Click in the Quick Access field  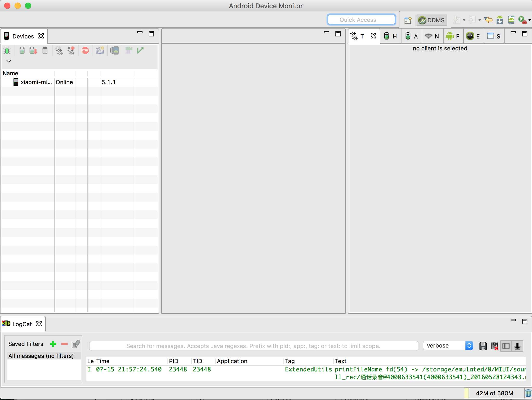(361, 20)
